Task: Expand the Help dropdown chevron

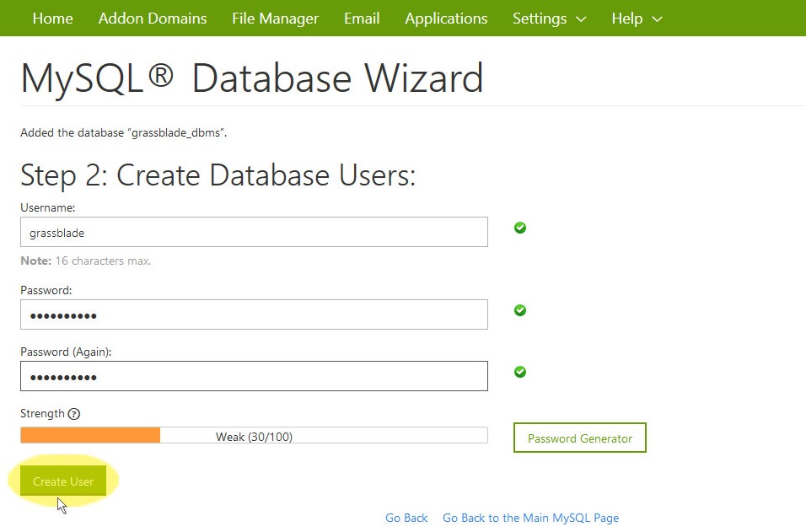Action: tap(657, 19)
